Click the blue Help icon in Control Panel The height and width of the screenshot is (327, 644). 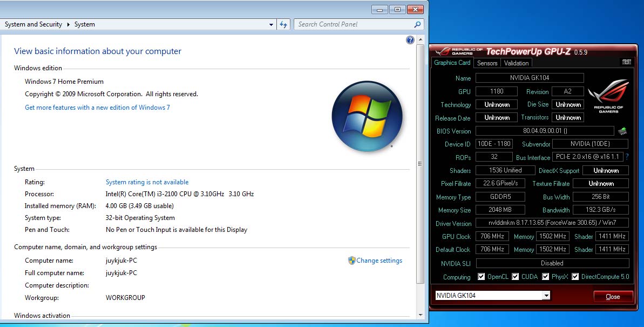(x=410, y=40)
